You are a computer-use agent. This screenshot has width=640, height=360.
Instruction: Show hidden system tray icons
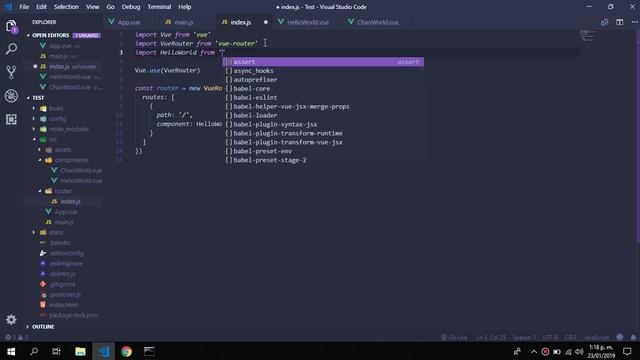[533, 351]
